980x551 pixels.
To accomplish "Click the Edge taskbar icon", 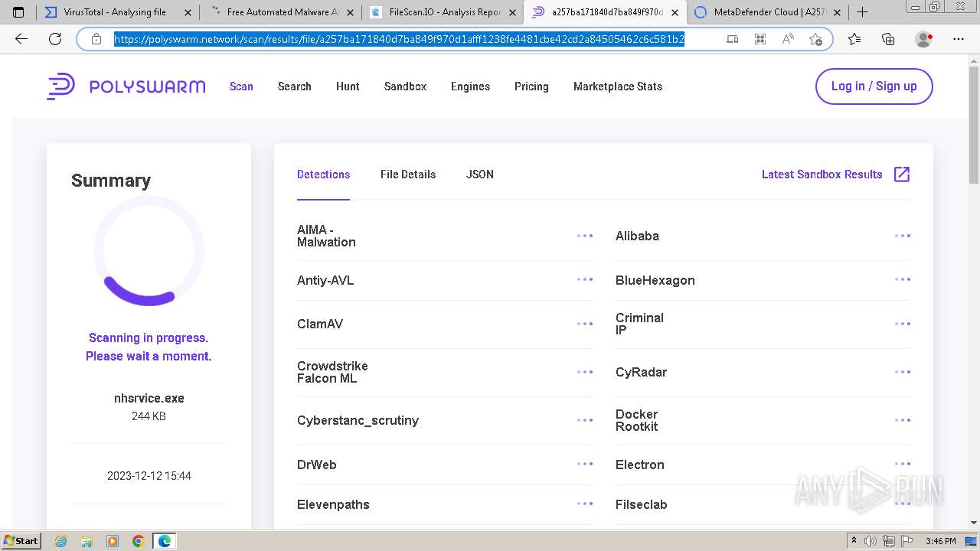I will click(x=165, y=541).
